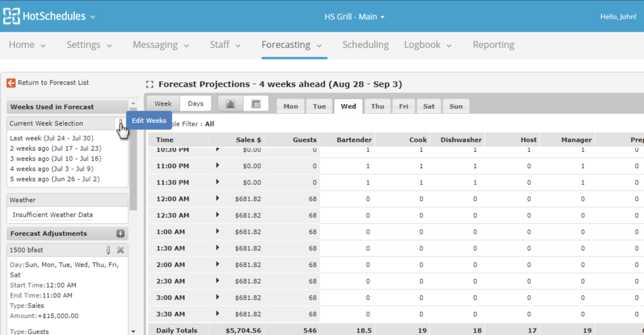Screen dimensions: 644x335
Task: Open the Staff menu
Action: (x=225, y=45)
